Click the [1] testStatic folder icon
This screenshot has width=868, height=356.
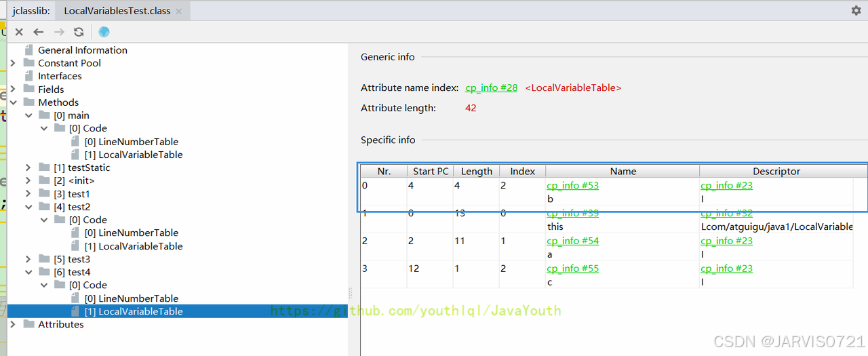(x=44, y=167)
